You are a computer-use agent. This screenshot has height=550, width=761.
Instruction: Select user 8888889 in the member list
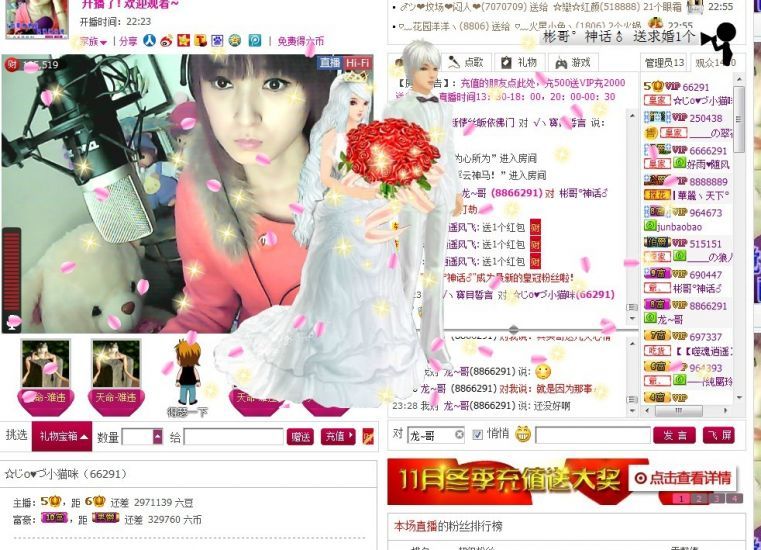coord(709,182)
